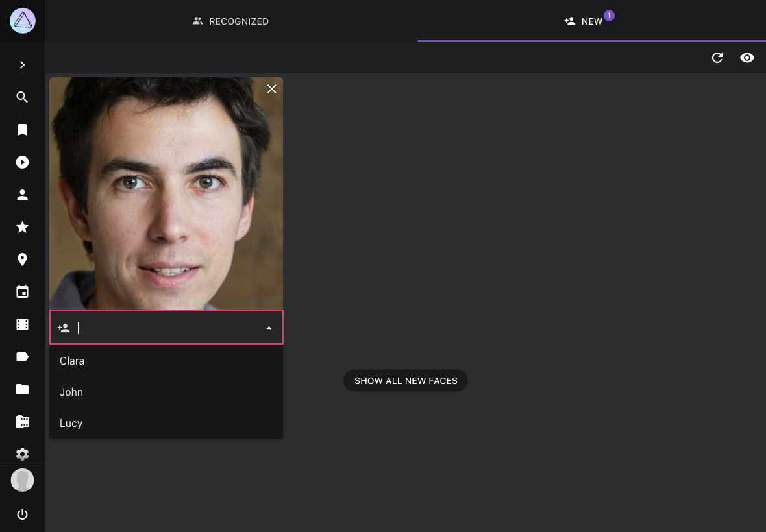The image size is (766, 532).
Task: Refresh the faces list
Action: point(717,58)
